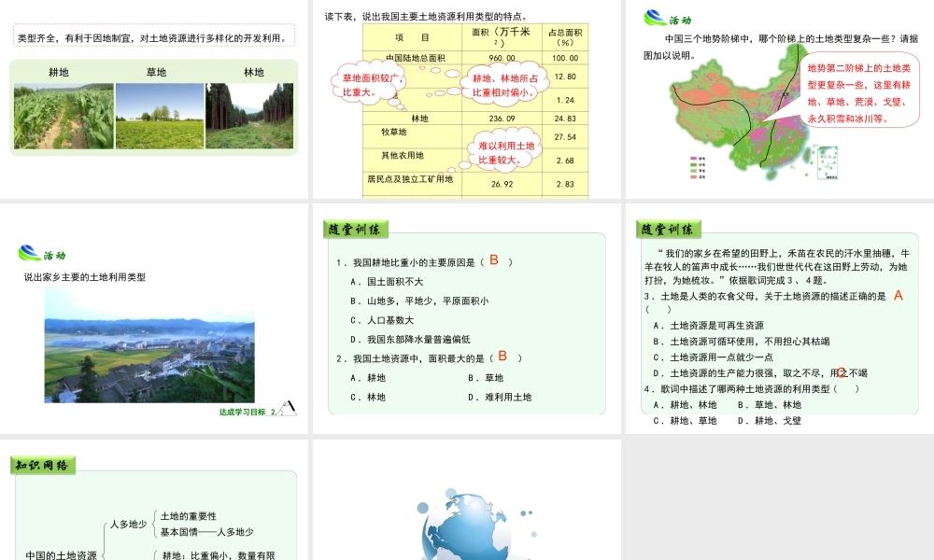This screenshot has width=934, height=560.
Task: Click the table cell 12.80
Action: (x=565, y=77)
